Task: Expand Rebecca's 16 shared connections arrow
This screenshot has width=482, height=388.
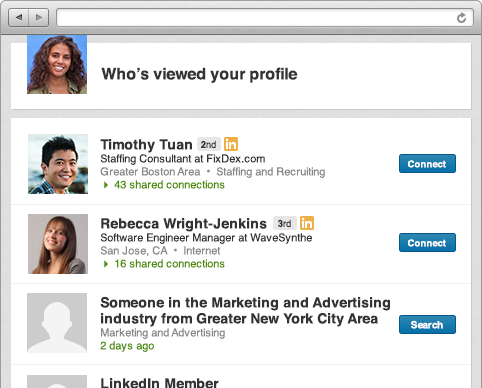Action: (106, 264)
